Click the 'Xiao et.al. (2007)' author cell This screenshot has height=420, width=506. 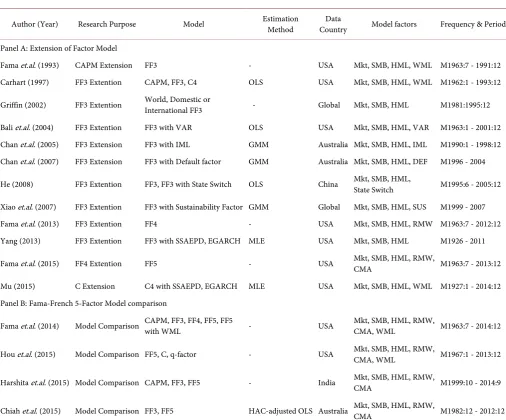pyautogui.click(x=28, y=207)
